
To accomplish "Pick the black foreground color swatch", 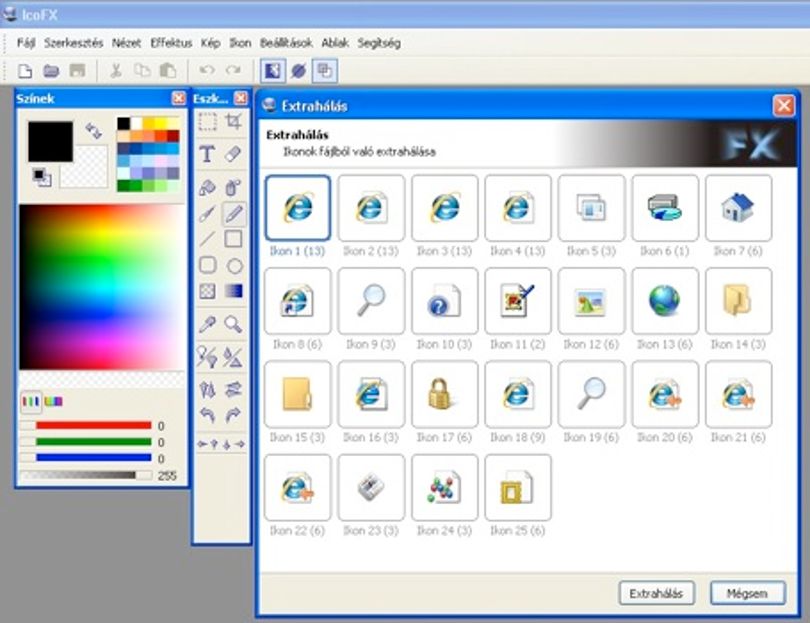I will 50,142.
